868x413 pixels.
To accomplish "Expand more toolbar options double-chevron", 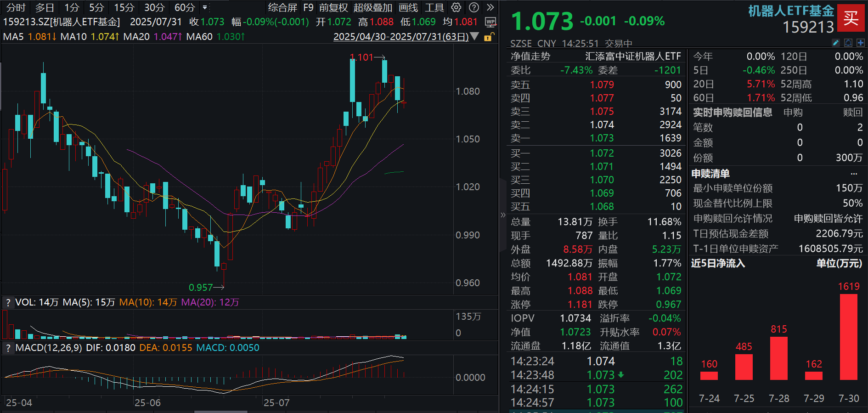I will pyautogui.click(x=490, y=7).
